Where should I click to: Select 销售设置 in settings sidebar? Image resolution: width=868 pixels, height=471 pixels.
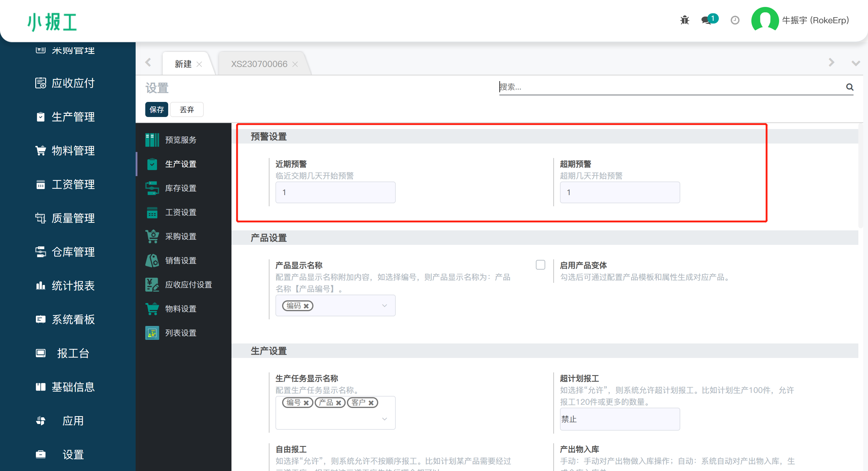coord(181,261)
